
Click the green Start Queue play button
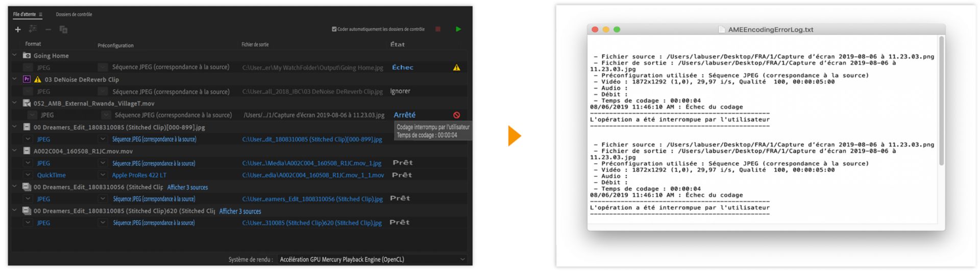[458, 29]
